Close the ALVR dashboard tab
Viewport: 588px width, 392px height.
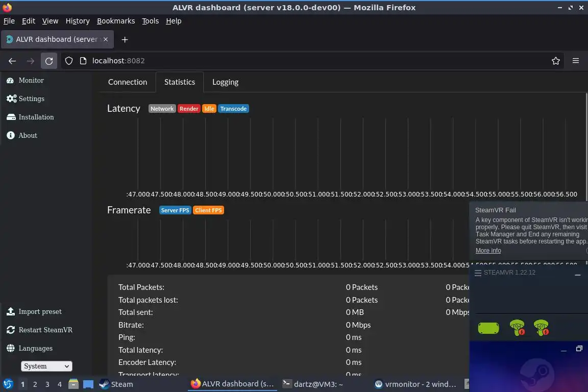(106, 39)
